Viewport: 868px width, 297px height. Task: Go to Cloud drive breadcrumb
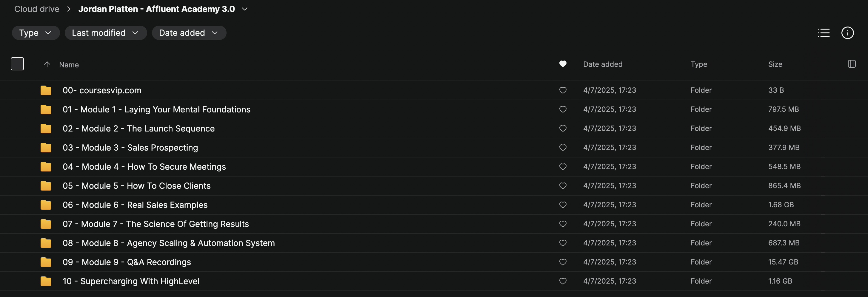click(37, 9)
